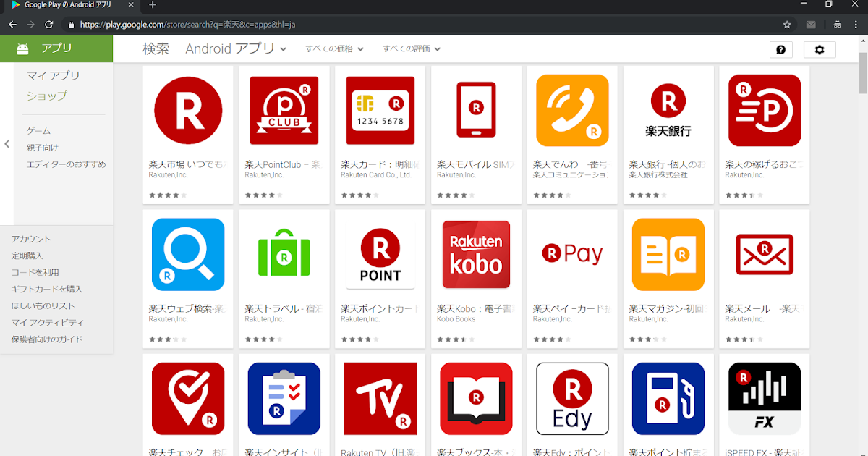
Task: Expand the Android アプリ category dropdown
Action: pos(237,49)
